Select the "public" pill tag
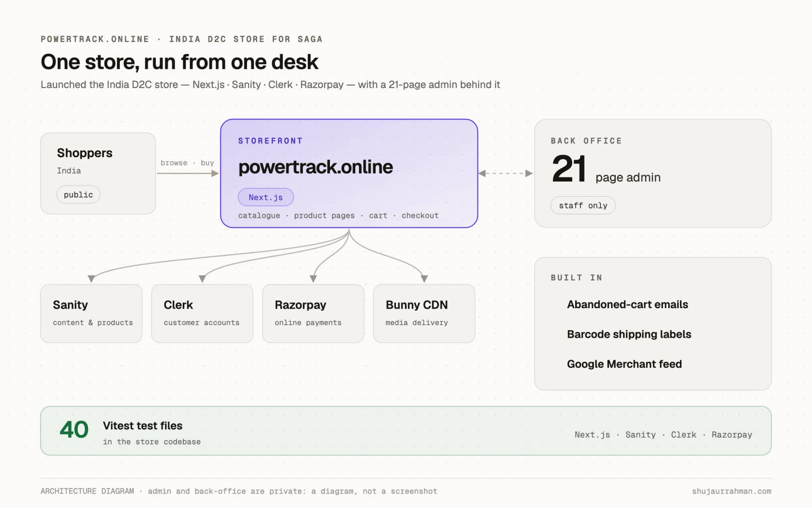 coord(78,195)
